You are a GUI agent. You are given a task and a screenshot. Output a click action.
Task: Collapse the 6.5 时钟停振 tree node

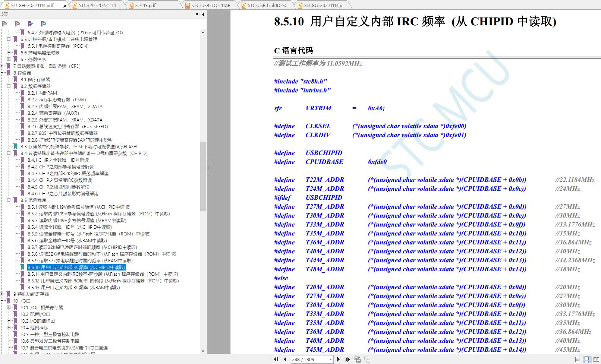9,39
